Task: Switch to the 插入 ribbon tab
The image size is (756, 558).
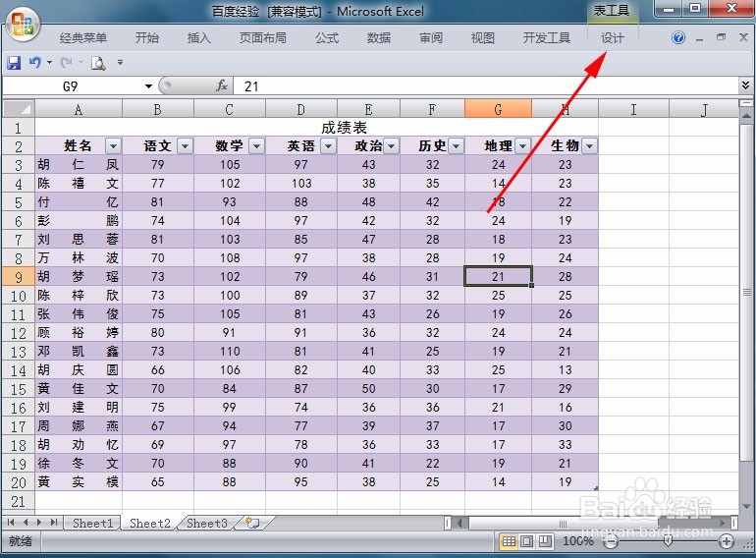Action: pyautogui.click(x=198, y=37)
